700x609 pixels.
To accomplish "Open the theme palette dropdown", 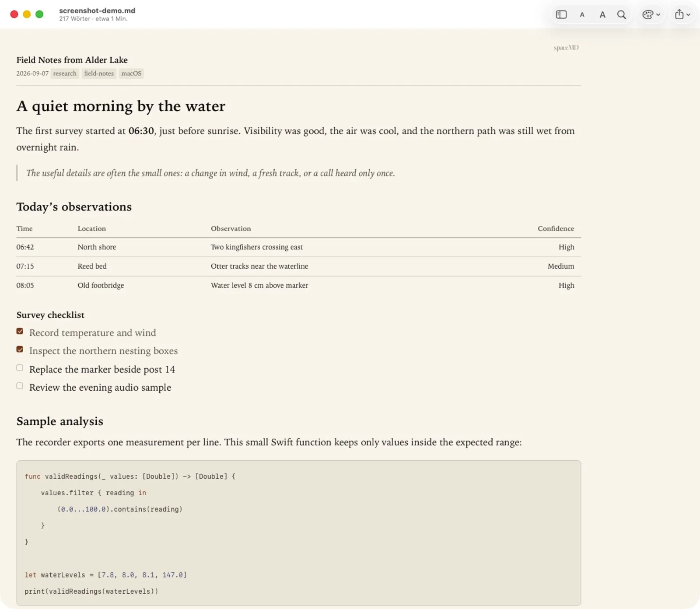I will point(651,15).
